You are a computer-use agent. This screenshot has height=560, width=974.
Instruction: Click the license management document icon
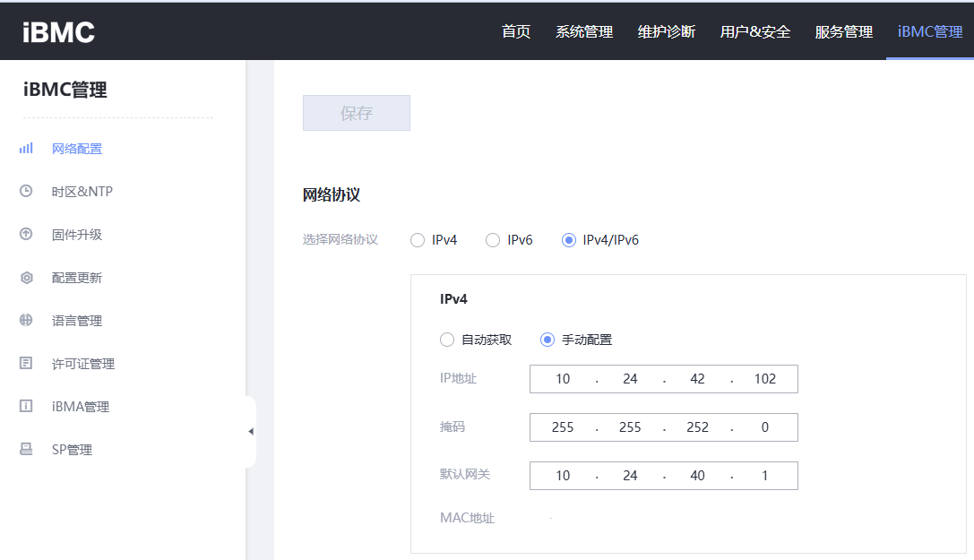pos(26,363)
